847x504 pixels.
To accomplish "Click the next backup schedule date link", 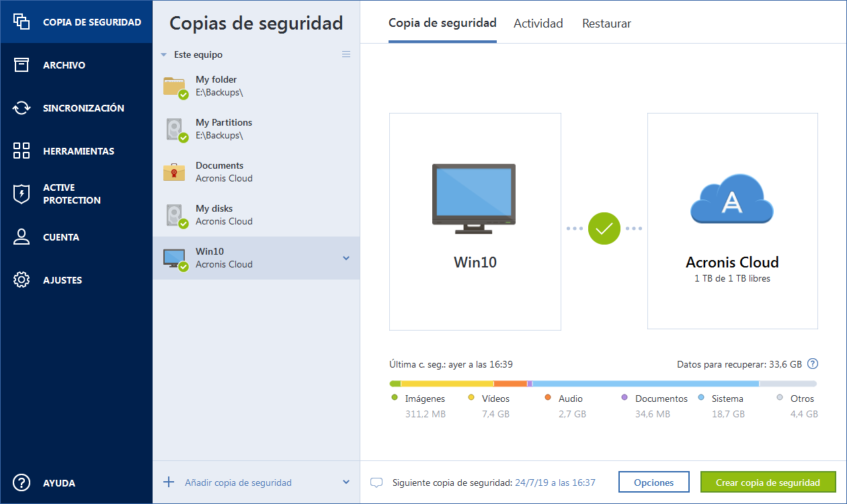I will coord(555,482).
